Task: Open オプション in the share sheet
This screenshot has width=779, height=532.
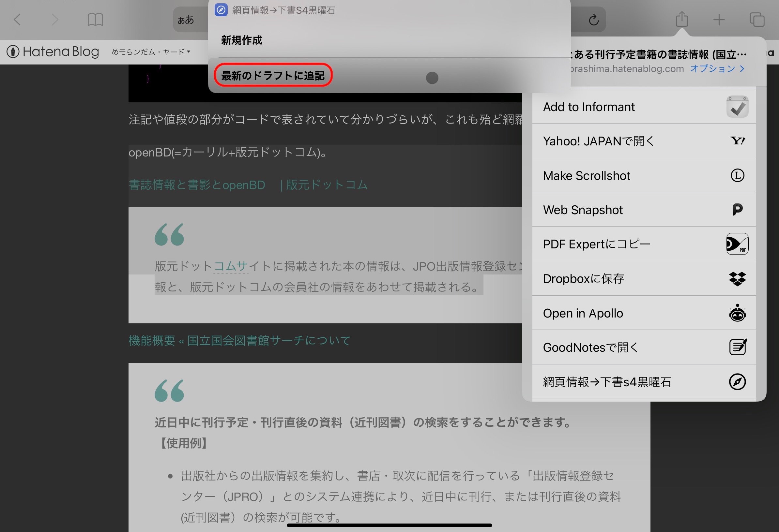Action: click(x=717, y=69)
